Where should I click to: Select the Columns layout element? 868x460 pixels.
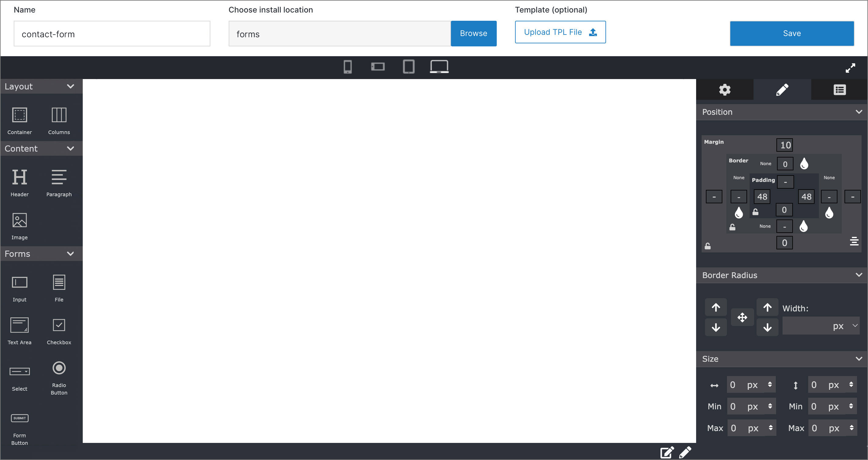[x=59, y=119]
